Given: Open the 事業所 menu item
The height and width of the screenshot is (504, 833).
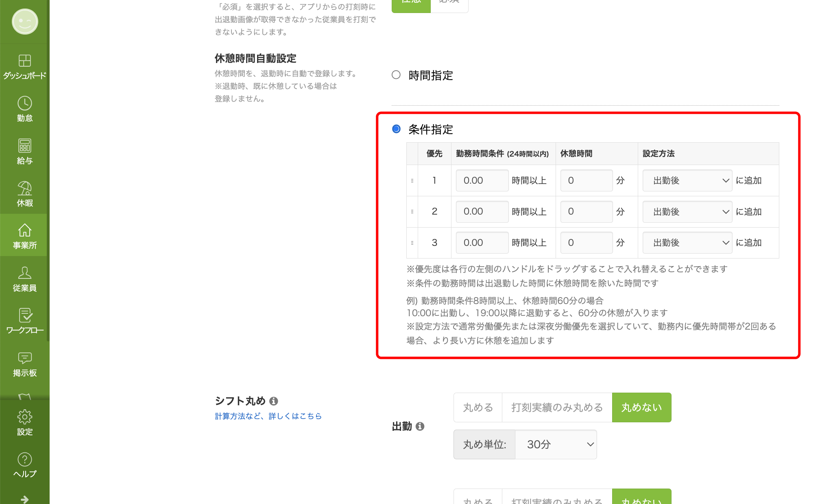Looking at the screenshot, I should tap(24, 236).
